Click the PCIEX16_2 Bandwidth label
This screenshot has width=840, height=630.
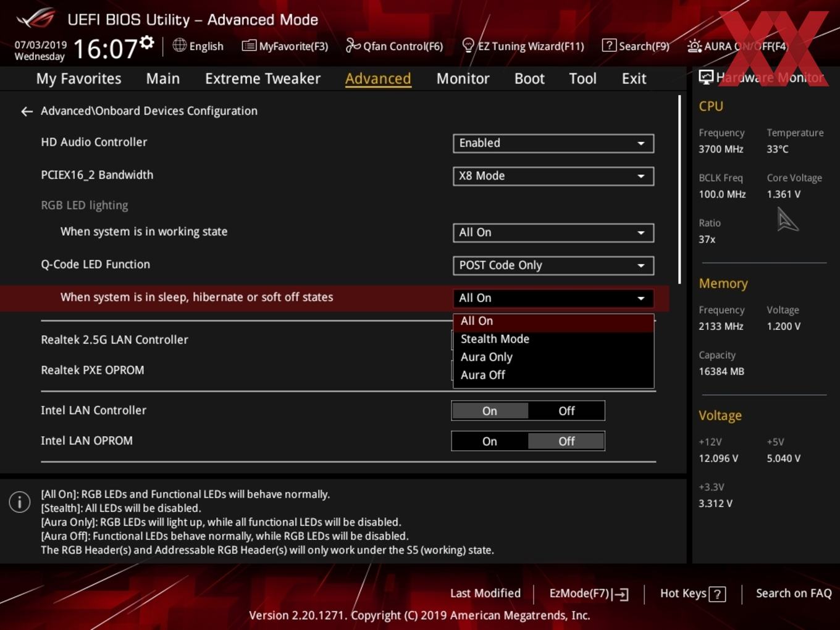pyautogui.click(x=97, y=175)
